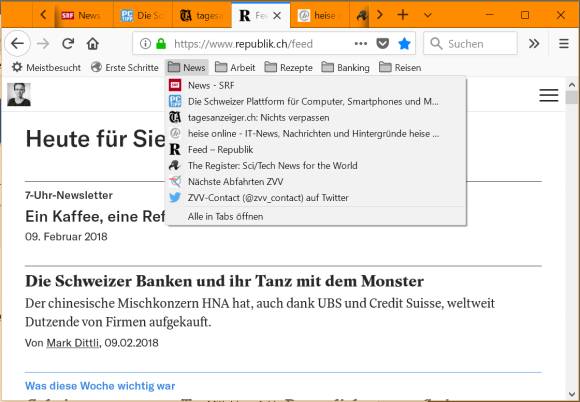Open the list-all-tabs dropdown arrow

coord(428,15)
